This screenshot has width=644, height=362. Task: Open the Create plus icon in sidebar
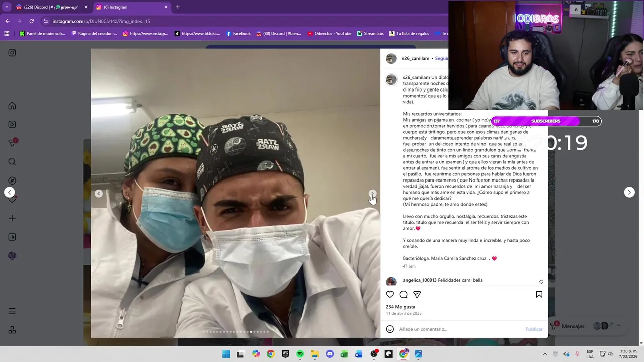(x=12, y=218)
